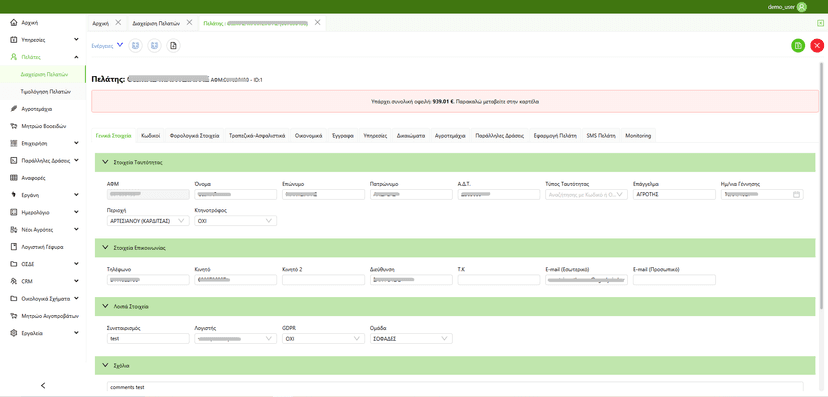828x397 pixels.
Task: Open the Κτηνοτρόφος dropdown
Action: (236, 221)
